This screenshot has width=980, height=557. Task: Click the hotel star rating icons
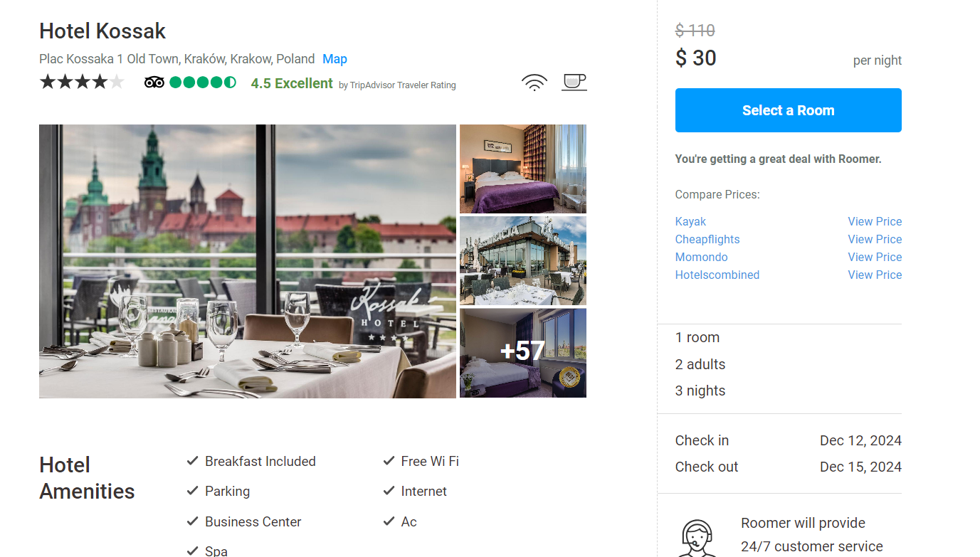pyautogui.click(x=82, y=82)
